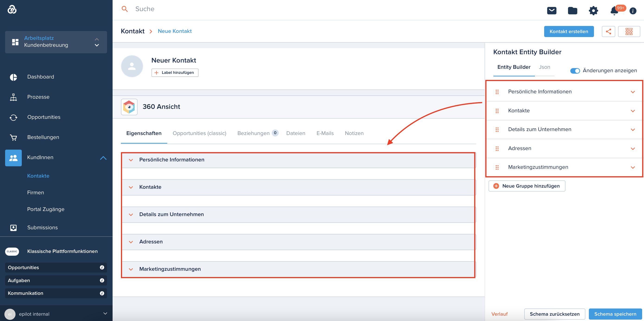Screen dimensions: 644x321
Task: Expand the Persönliche Informationen section
Action: click(x=131, y=160)
